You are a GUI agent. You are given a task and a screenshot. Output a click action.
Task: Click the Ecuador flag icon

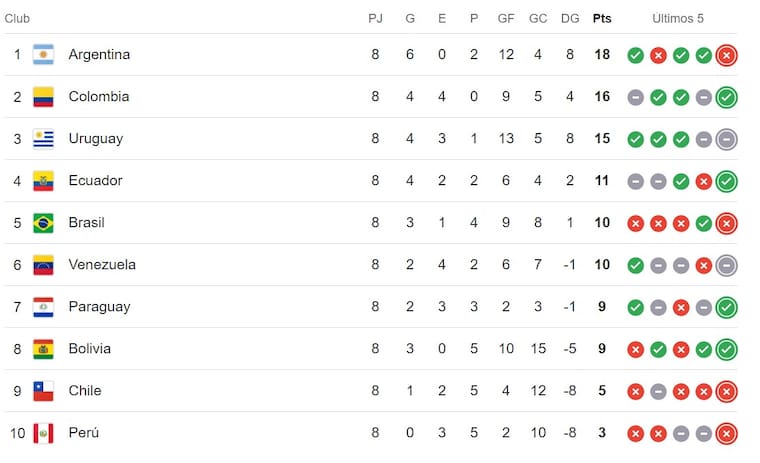click(x=43, y=181)
